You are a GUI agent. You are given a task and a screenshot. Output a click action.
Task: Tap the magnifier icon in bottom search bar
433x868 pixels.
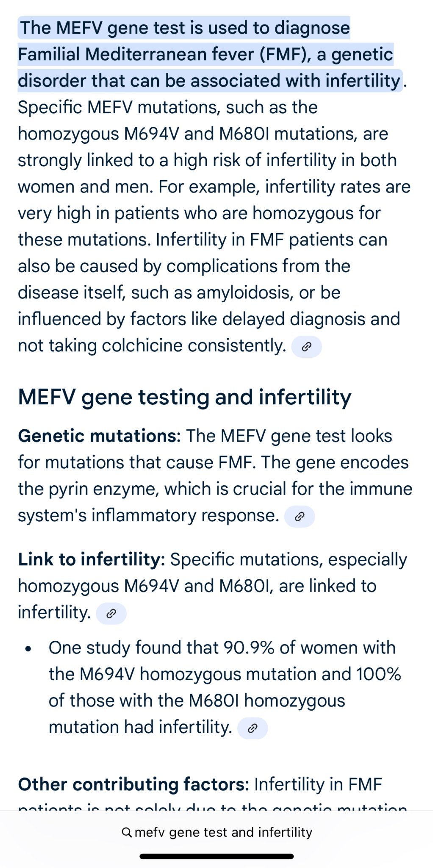point(126,832)
